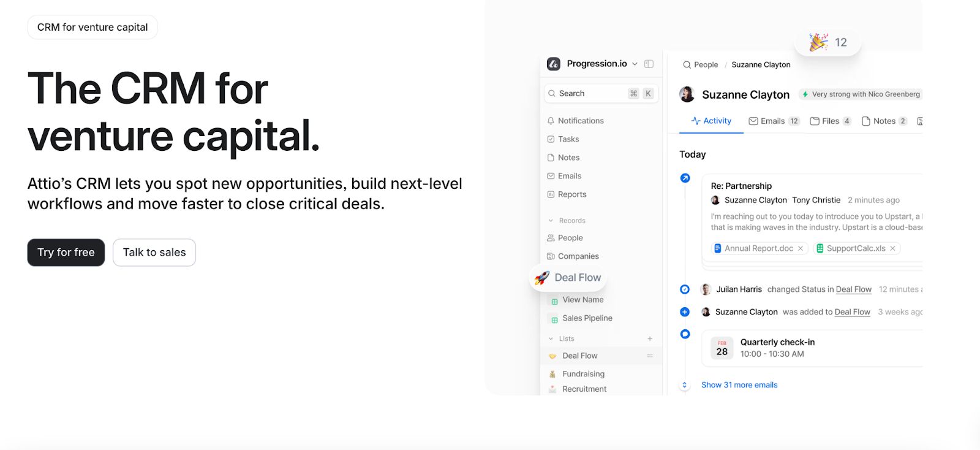Open the Fundraising list
This screenshot has height=450, width=980.
[583, 374]
